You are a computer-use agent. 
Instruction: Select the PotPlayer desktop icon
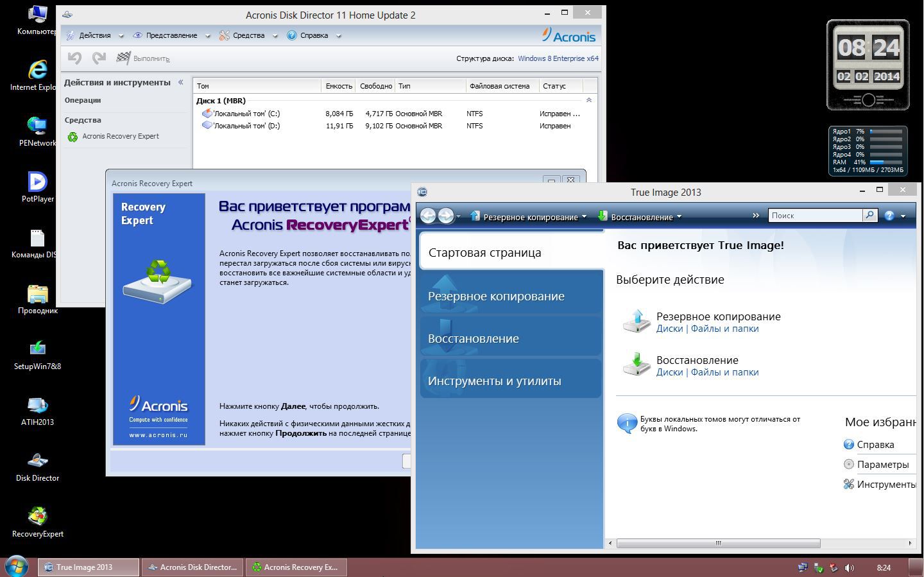[x=37, y=187]
